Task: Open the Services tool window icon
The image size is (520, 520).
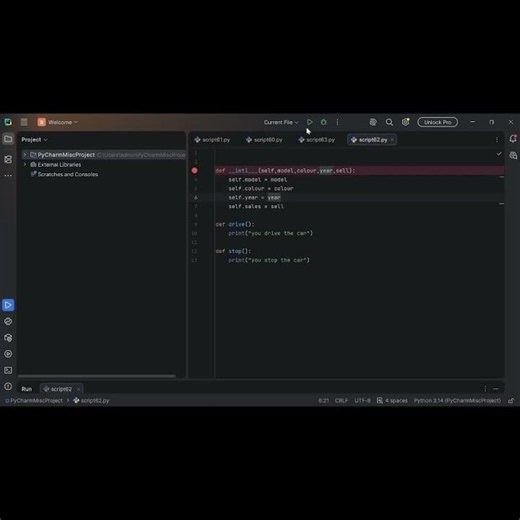Action: 8,354
